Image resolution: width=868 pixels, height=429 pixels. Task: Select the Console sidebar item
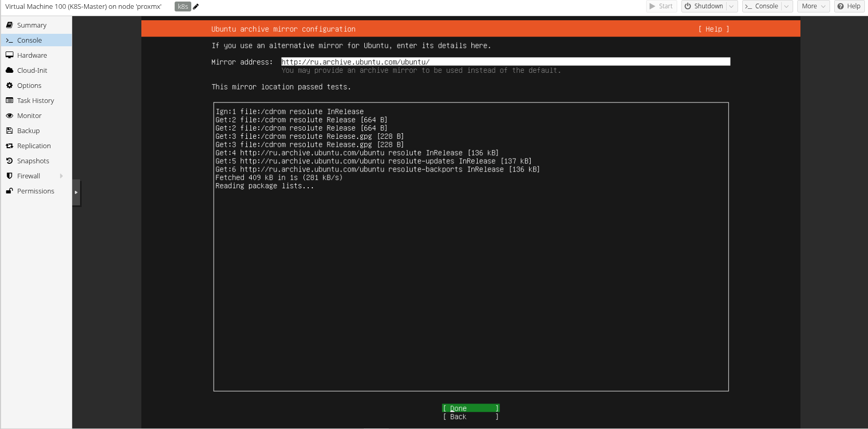[x=36, y=40]
